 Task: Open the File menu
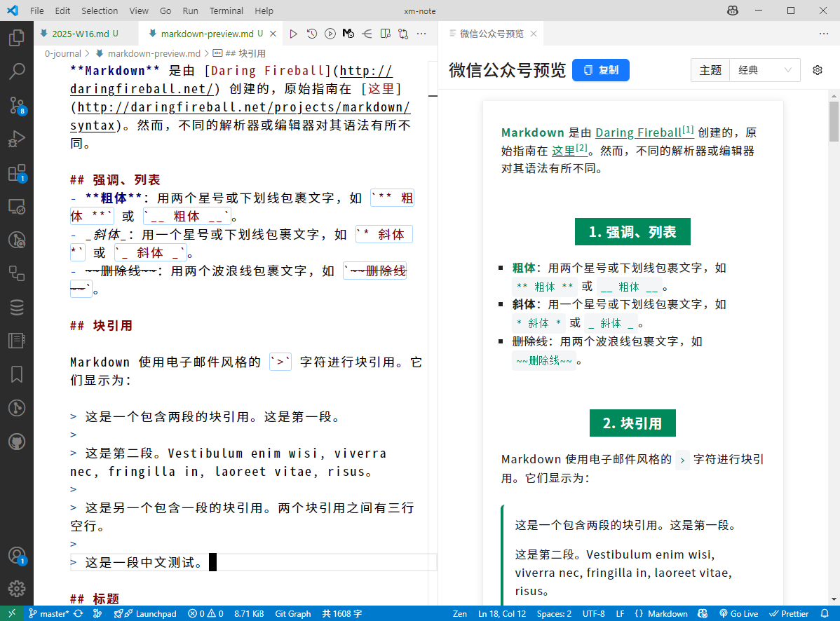coord(37,11)
